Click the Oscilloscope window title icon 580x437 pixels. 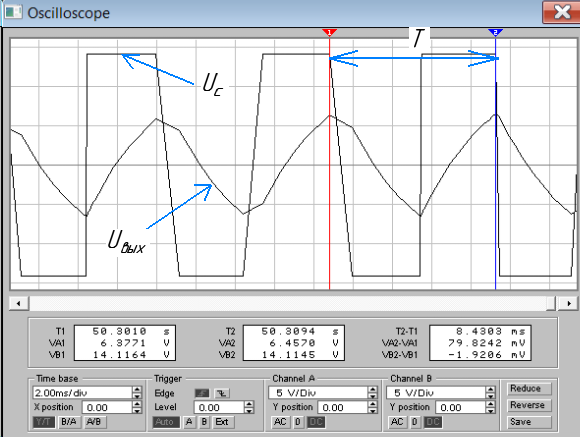click(x=14, y=12)
